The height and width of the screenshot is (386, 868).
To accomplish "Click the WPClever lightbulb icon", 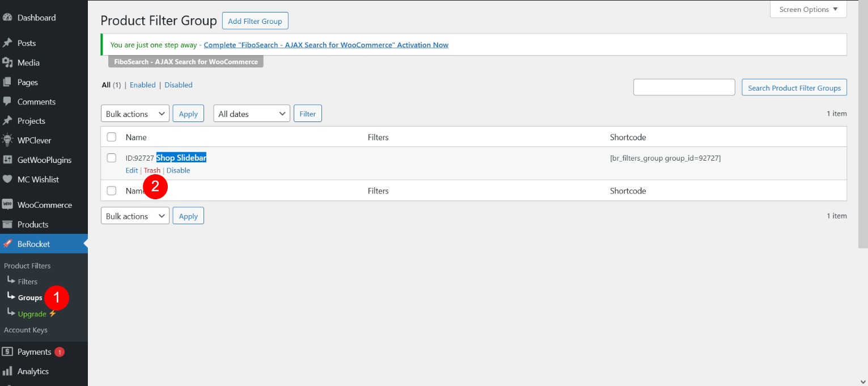I will tap(7, 140).
